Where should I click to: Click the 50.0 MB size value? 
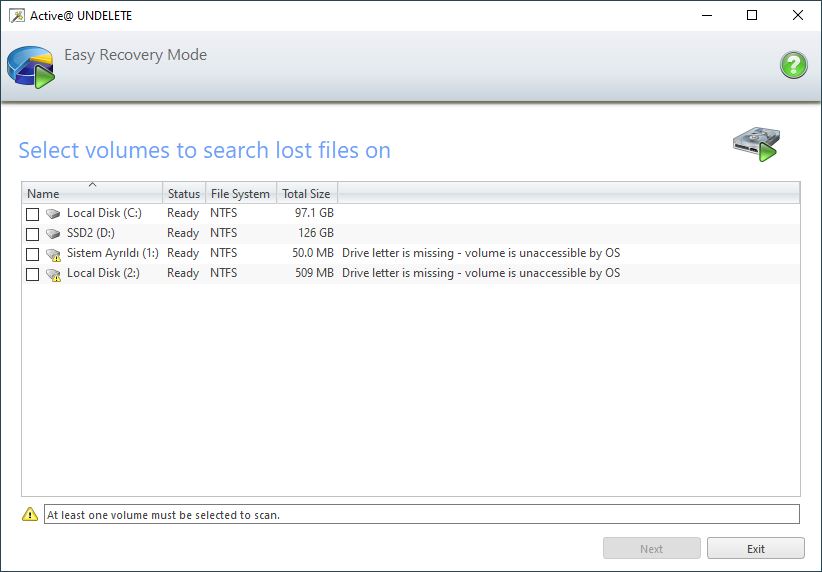tap(313, 253)
